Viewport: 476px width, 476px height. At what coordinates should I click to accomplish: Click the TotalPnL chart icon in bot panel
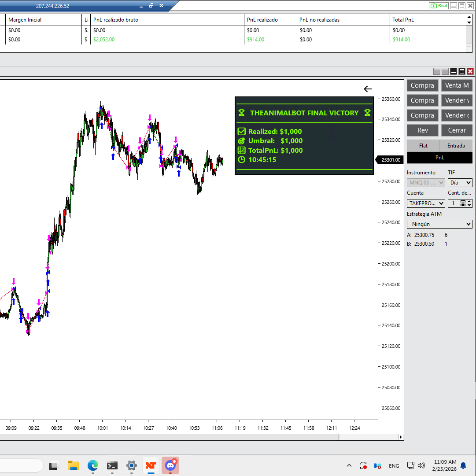pos(242,150)
